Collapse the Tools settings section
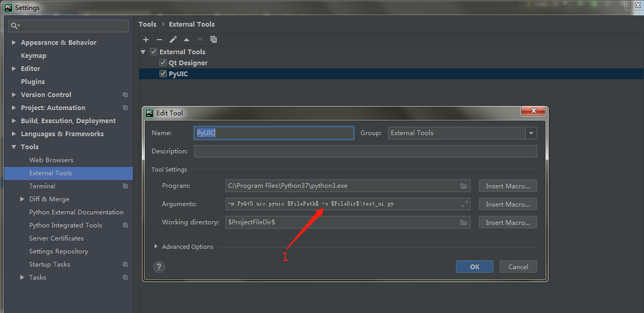 14,147
